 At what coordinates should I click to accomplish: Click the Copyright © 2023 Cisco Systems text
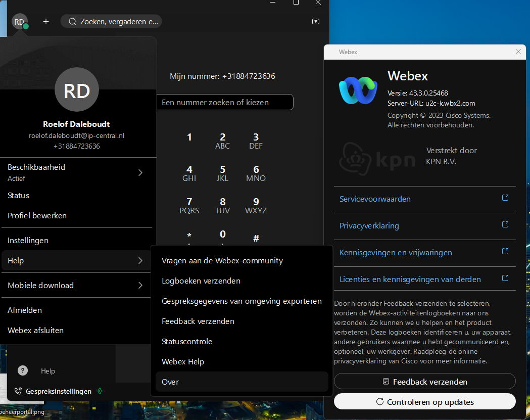(x=439, y=115)
